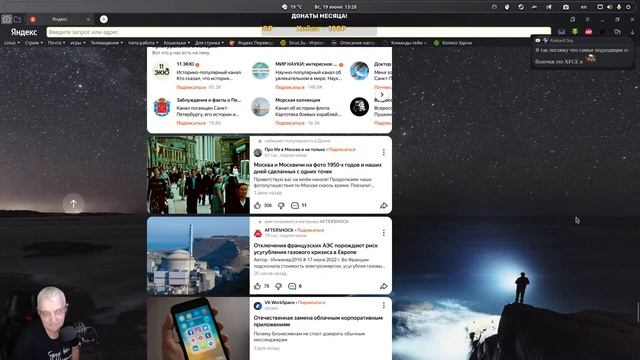Viewport: 640px width, 360px height.
Task: Click the screenshot camera icon in top panel
Action: coord(566,7)
